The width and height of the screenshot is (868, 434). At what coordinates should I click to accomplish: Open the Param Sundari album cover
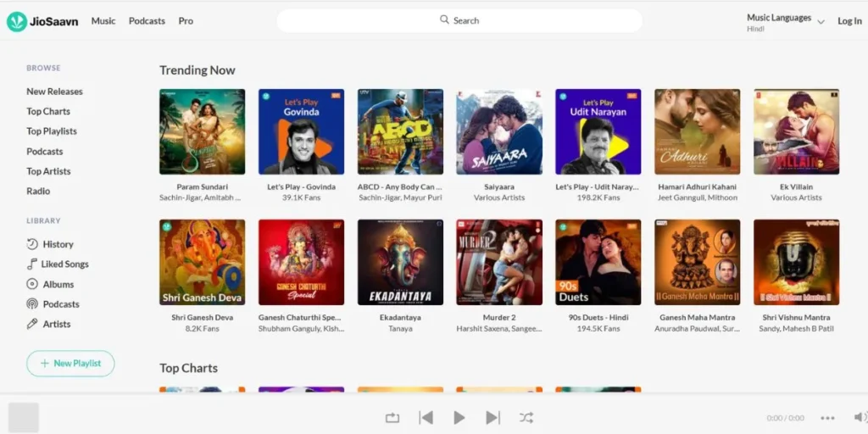click(x=202, y=131)
